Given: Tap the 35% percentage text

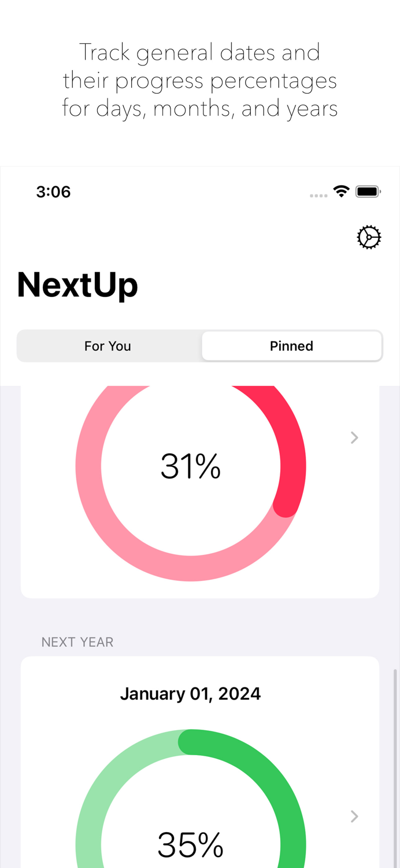Looking at the screenshot, I should click(191, 844).
